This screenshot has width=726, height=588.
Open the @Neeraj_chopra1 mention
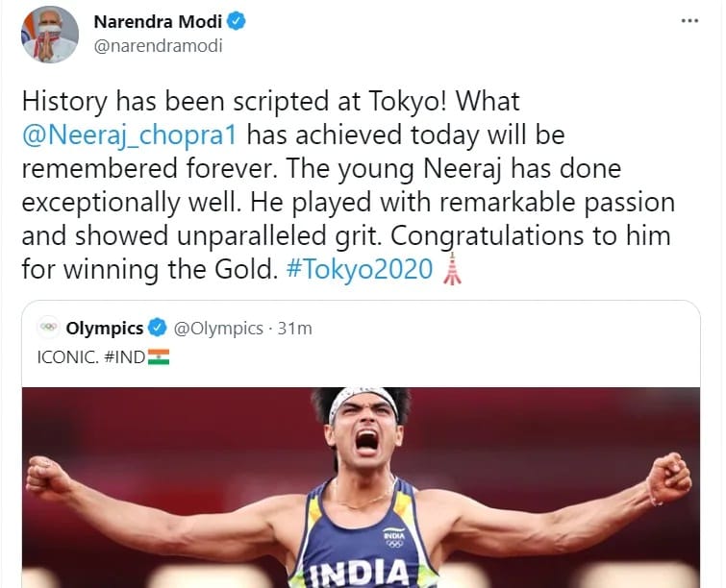pos(130,135)
